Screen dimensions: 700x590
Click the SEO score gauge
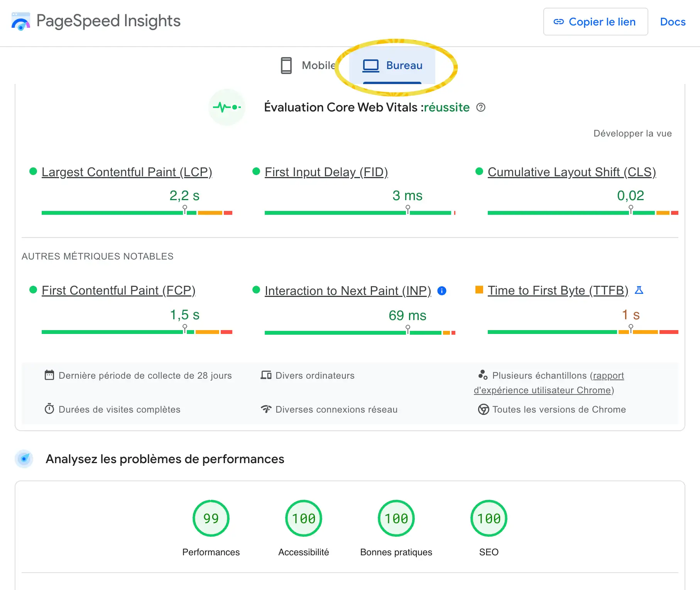(489, 518)
